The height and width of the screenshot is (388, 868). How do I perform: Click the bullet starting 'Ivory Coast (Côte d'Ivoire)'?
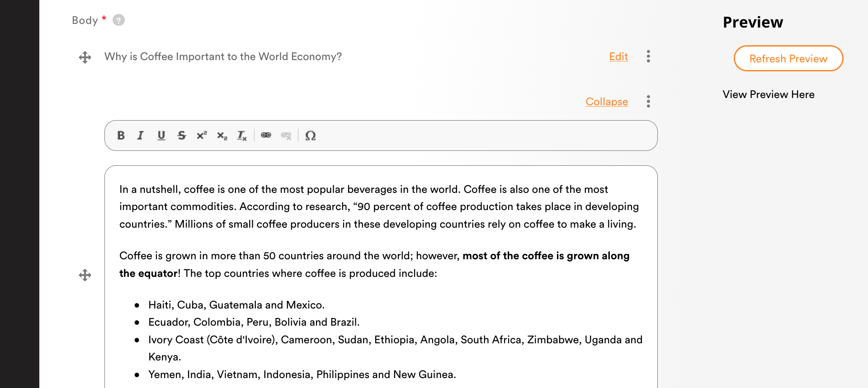click(x=395, y=348)
